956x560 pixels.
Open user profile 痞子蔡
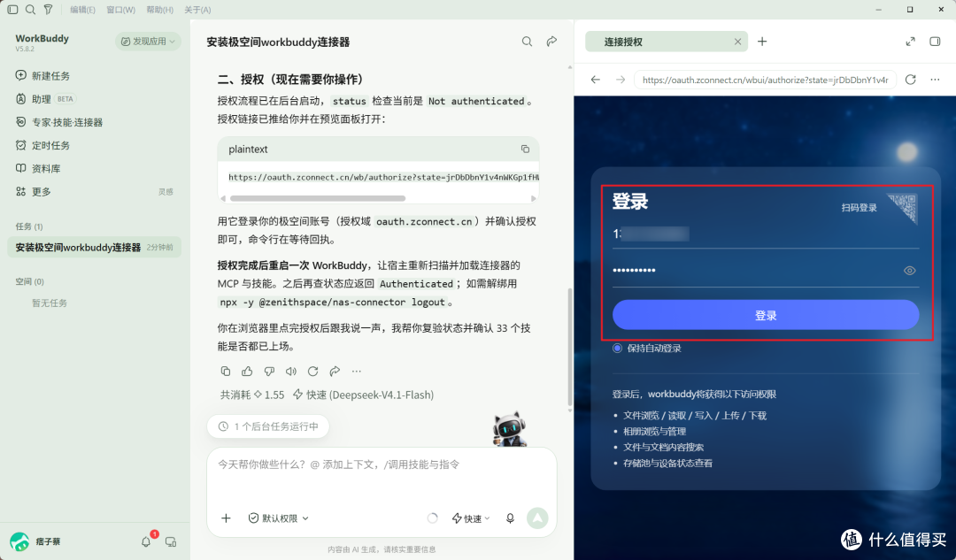click(x=35, y=541)
